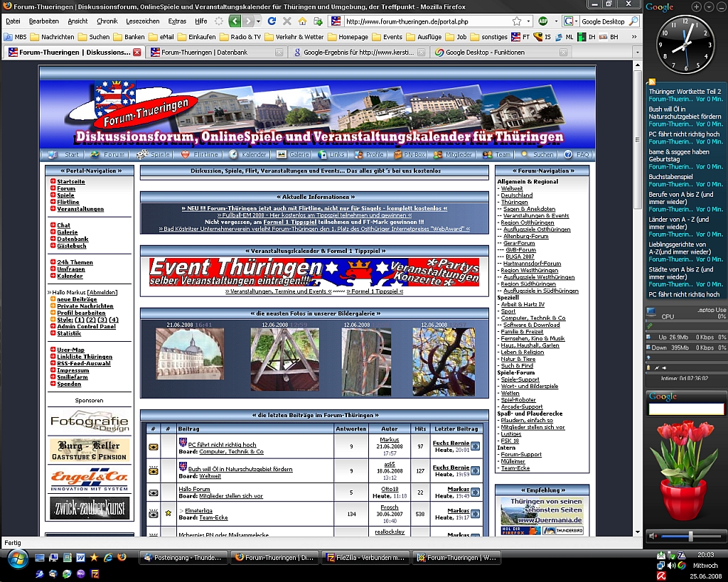Open 'Bush will Öl in Naturschutzgebiet fördern' sidebar feed item

click(685, 113)
